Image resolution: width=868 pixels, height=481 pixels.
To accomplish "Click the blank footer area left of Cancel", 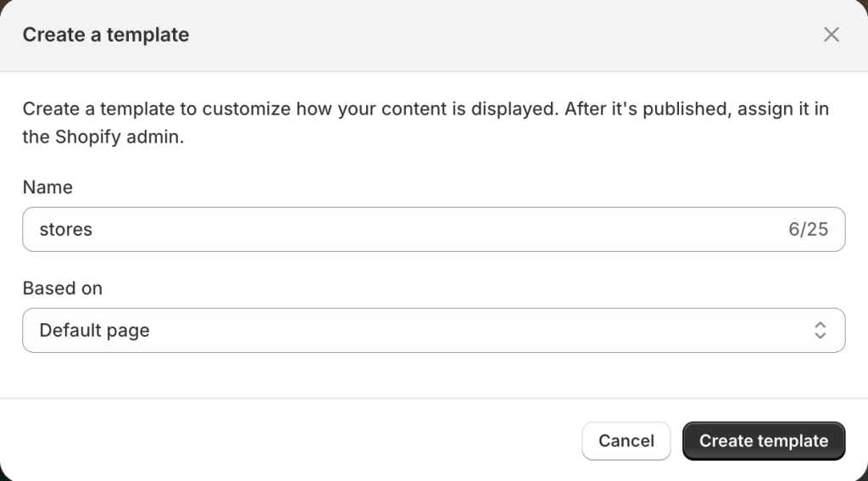I will (288, 441).
